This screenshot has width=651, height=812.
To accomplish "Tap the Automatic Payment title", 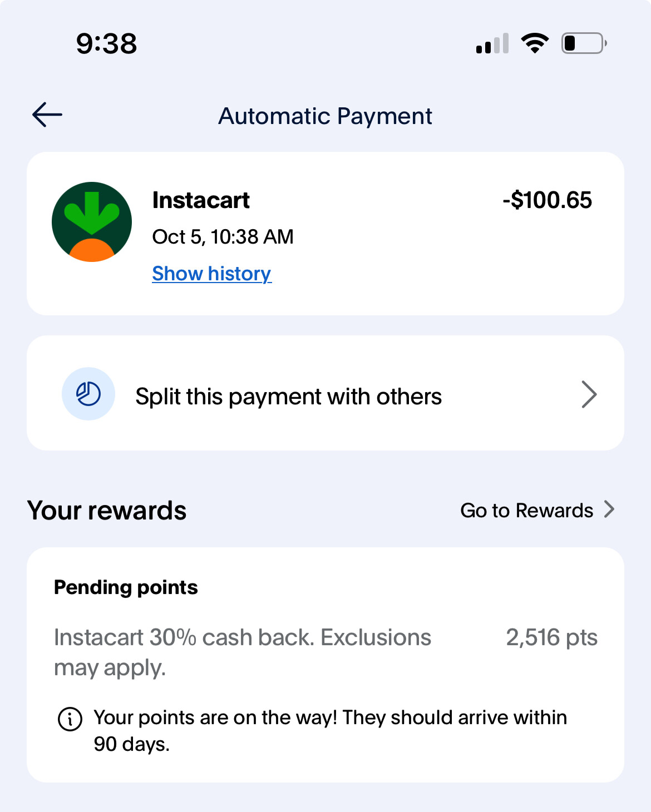I will (325, 116).
